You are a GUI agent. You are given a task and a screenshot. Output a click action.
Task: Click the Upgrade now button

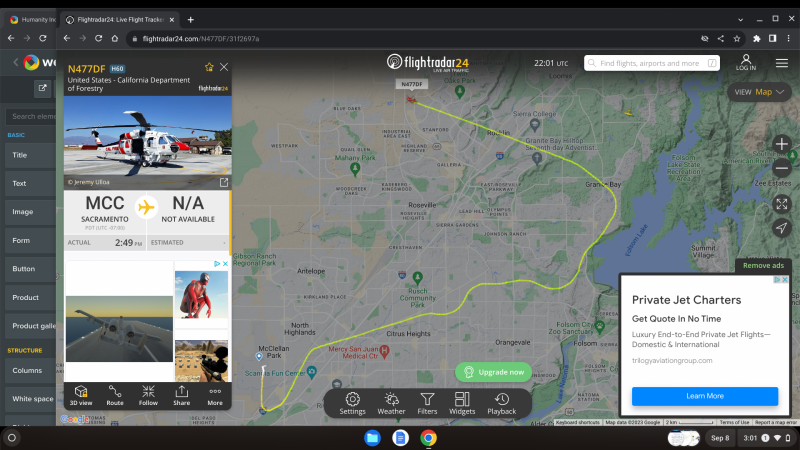coord(493,372)
